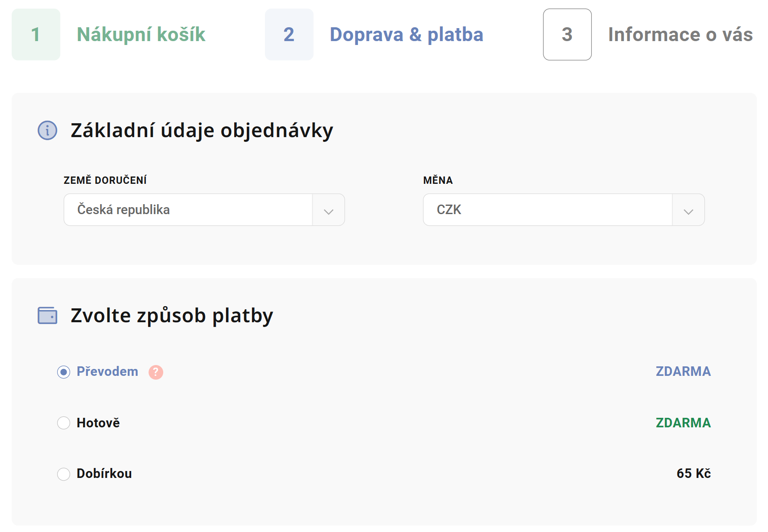Screen dimensions: 768x532
Task: Switch to the Nákupní košík step
Action: [x=141, y=34]
